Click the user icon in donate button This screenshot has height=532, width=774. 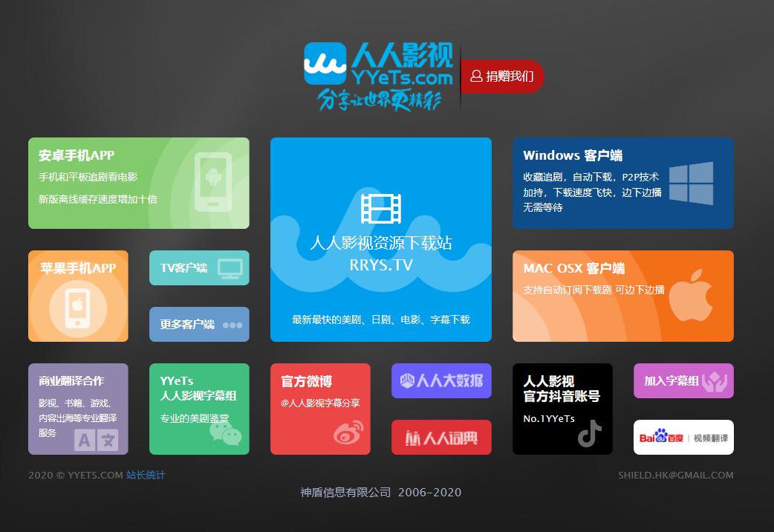(476, 76)
